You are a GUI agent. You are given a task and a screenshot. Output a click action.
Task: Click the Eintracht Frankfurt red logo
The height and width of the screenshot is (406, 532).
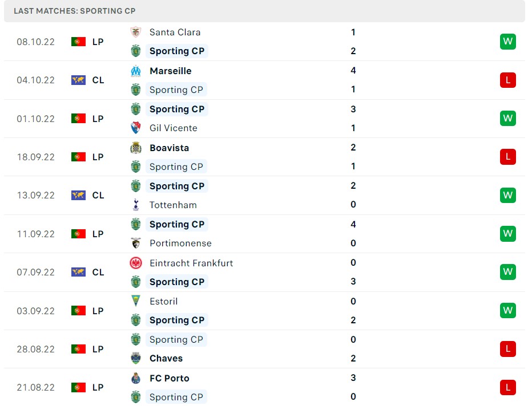(136, 263)
